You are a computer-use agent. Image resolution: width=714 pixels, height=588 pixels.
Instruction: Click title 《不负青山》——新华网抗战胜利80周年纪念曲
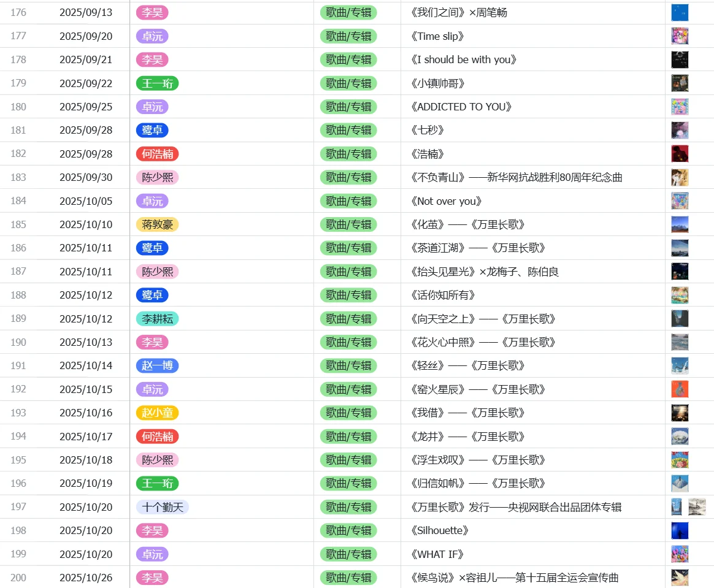pyautogui.click(x=516, y=177)
